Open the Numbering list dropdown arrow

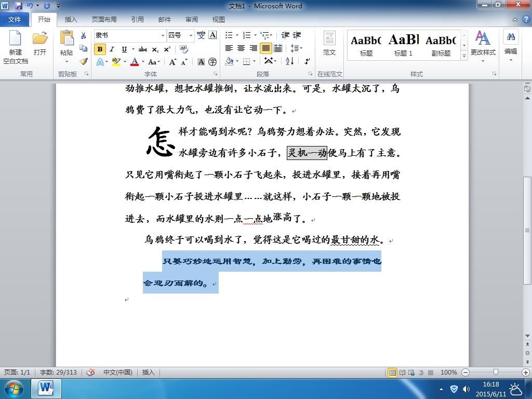tap(255, 35)
